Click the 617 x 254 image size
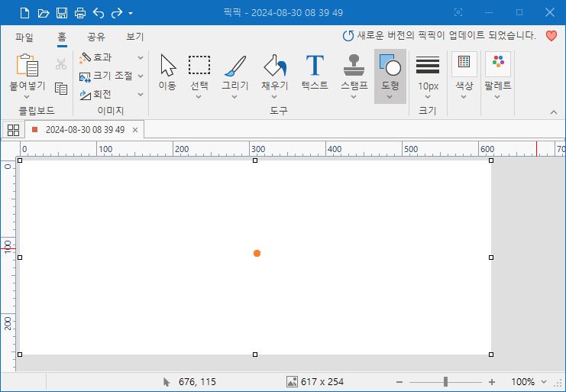Viewport: 566px width, 392px height. 322,381
